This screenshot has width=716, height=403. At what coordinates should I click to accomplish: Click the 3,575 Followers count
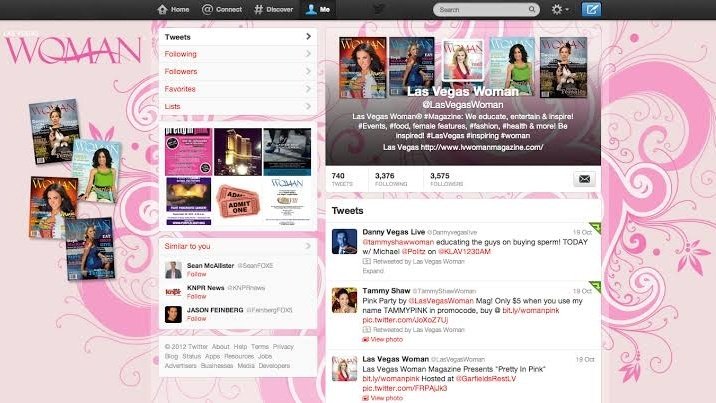tap(446, 179)
